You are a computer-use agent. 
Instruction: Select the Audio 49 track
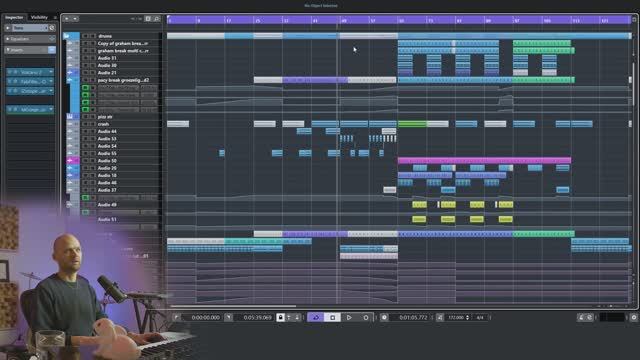point(107,204)
